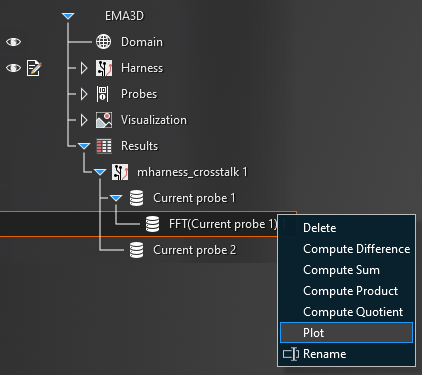Choose Compute Difference in context menu

(x=346, y=249)
